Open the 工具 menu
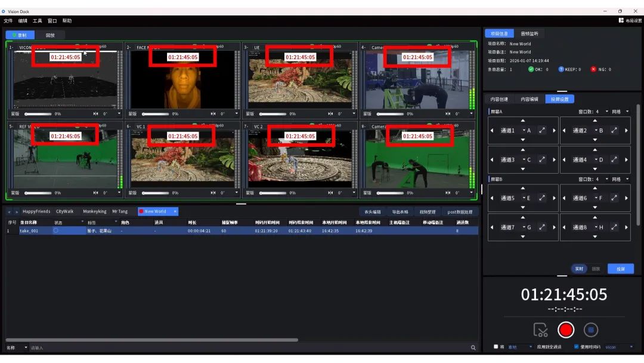This screenshot has height=363, width=644. tap(38, 20)
